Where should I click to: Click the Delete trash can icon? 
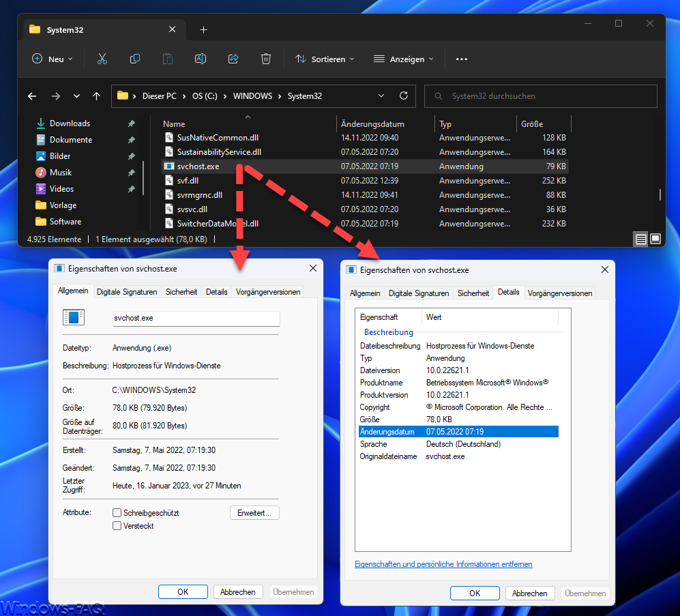point(266,59)
